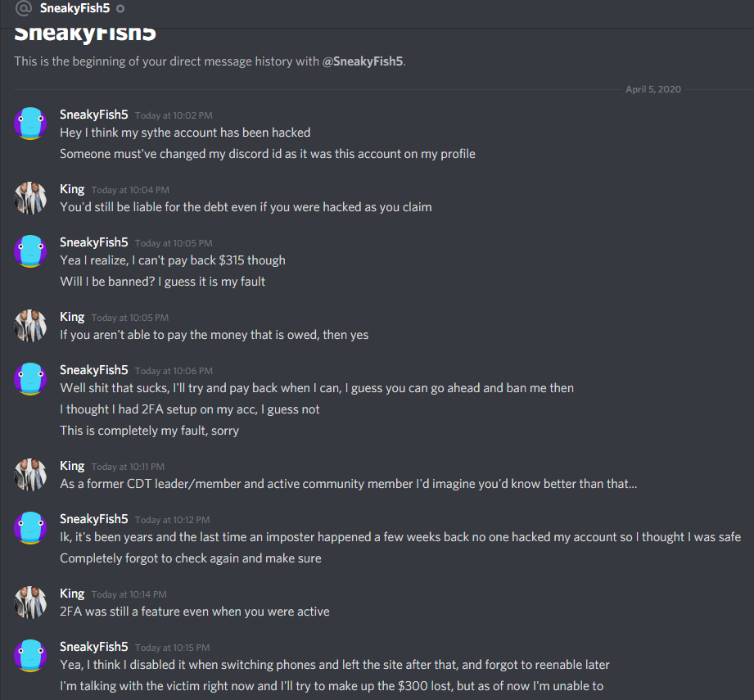The image size is (754, 700).
Task: Click King's avatar on the 10:14 PM message
Action: [x=30, y=603]
